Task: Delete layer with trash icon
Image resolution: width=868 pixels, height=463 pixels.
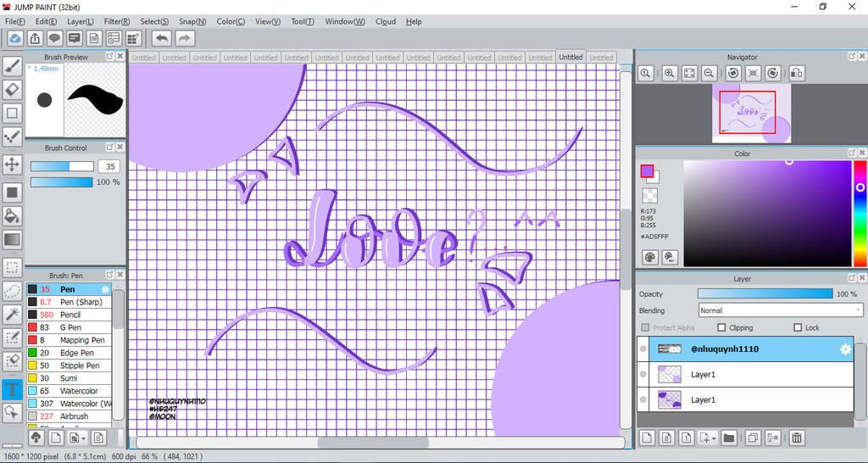Action: (x=796, y=438)
